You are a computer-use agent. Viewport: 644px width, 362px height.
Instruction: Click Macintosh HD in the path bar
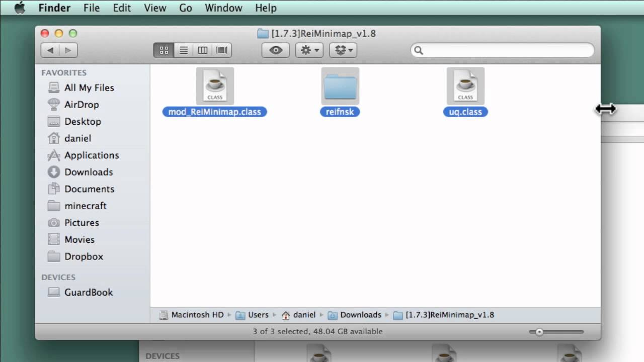coord(192,315)
